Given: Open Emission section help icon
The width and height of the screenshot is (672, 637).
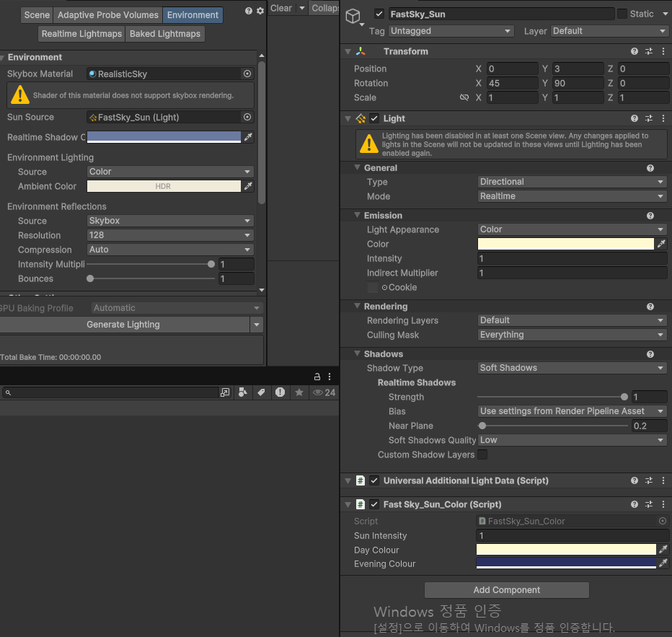Looking at the screenshot, I should click(x=650, y=216).
